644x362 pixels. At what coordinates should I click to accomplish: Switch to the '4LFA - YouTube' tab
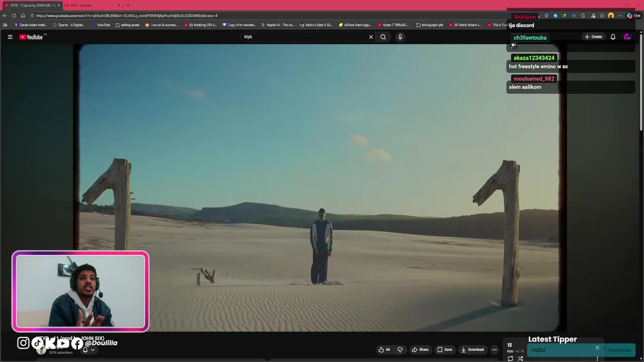[x=93, y=5]
